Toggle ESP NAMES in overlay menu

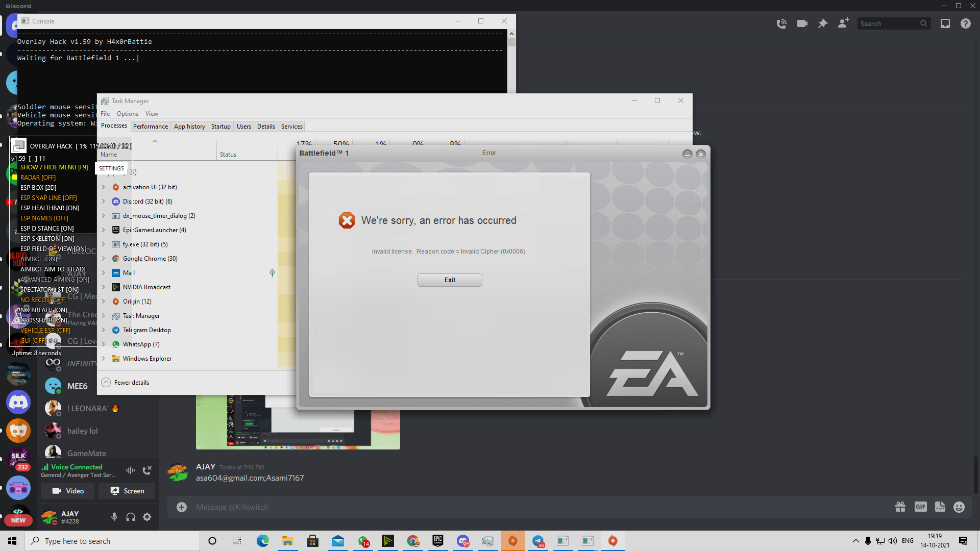44,218
